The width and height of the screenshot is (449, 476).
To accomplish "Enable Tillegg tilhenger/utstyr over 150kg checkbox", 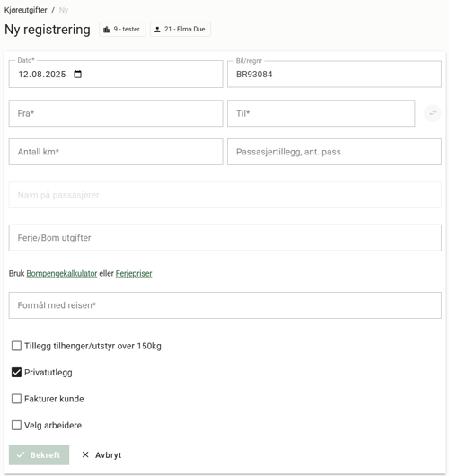I will (x=16, y=346).
